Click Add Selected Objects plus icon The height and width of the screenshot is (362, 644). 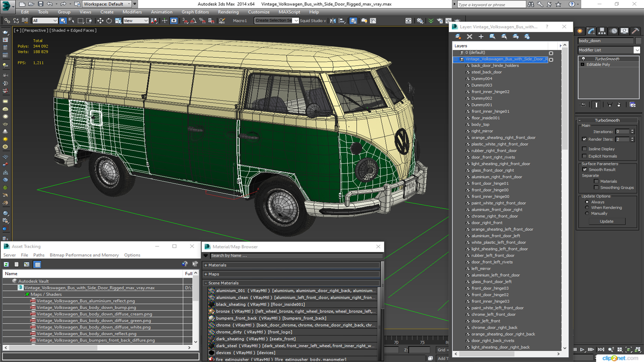pos(481,37)
